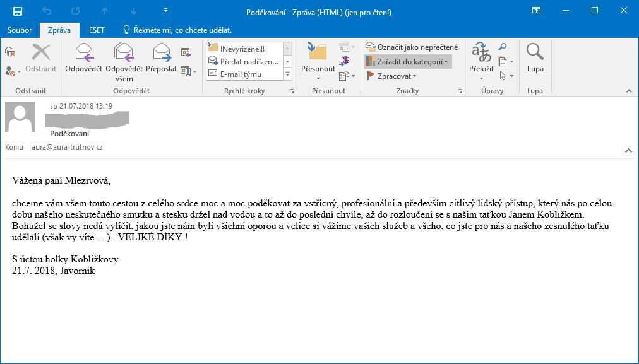Click the ignore conversation icon
The width and height of the screenshot is (639, 364).
click(10, 52)
